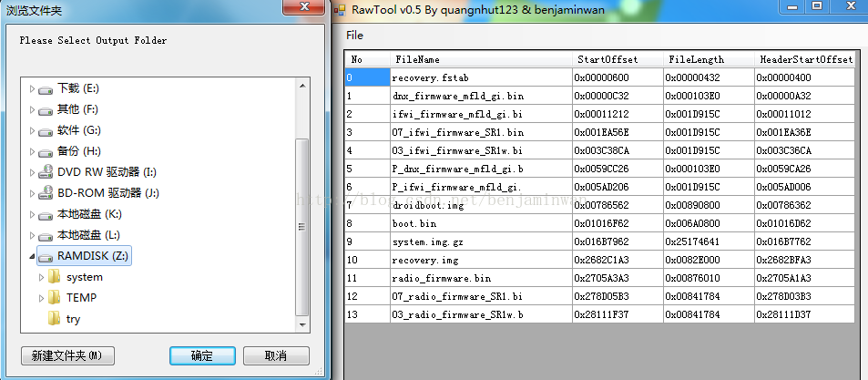
Task: Collapse the RAMDISK (Z:) tree node
Action: 32,257
